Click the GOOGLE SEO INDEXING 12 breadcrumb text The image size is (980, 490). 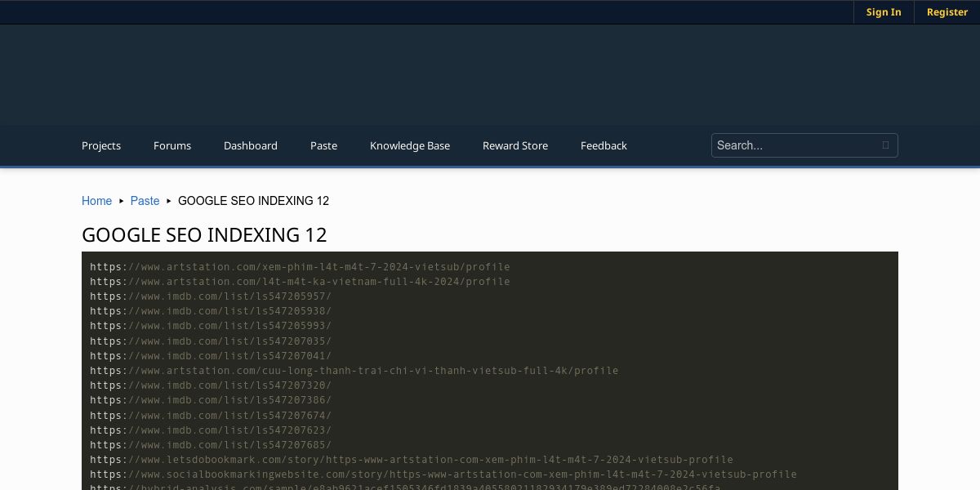tap(254, 201)
